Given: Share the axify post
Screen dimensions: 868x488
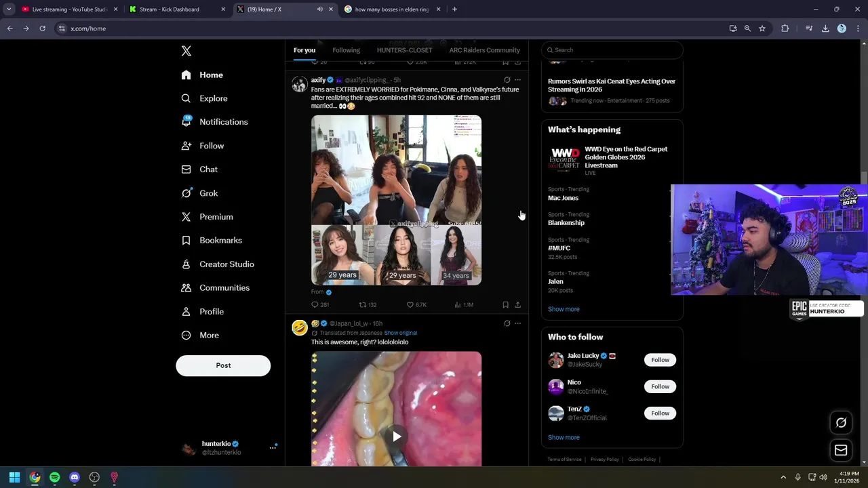Looking at the screenshot, I should (x=517, y=305).
